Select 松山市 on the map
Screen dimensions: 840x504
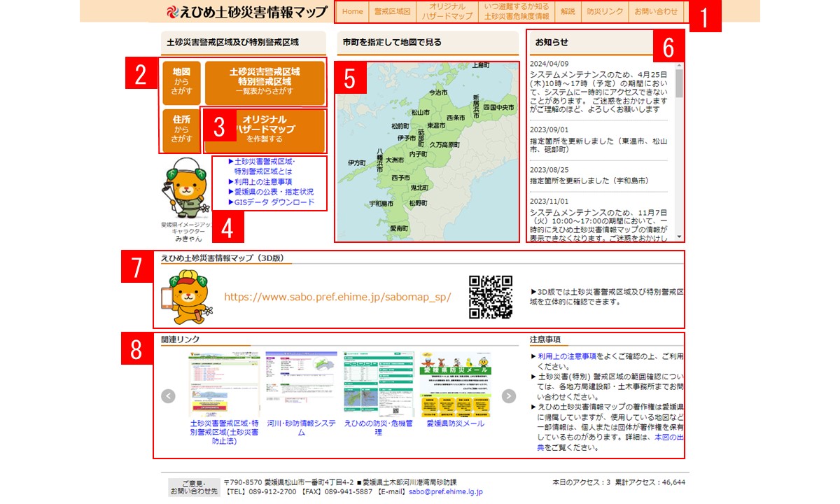[421, 112]
